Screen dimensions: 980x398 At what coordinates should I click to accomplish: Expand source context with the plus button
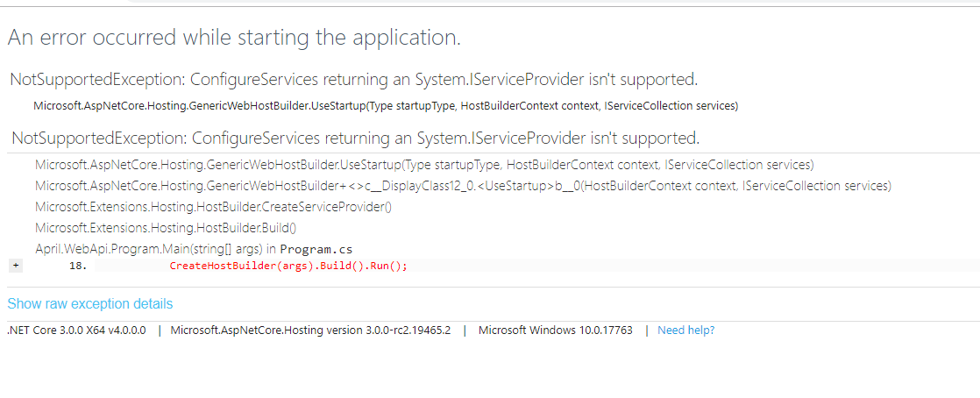[15, 266]
